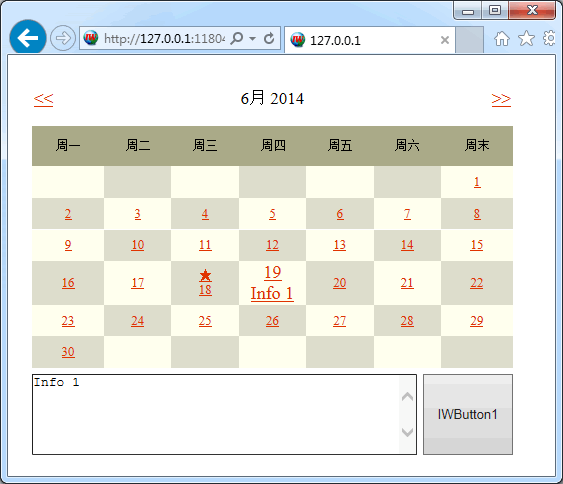The height and width of the screenshot is (484, 563).
Task: Close the 127.0.0.1 tab
Action: pos(445,40)
